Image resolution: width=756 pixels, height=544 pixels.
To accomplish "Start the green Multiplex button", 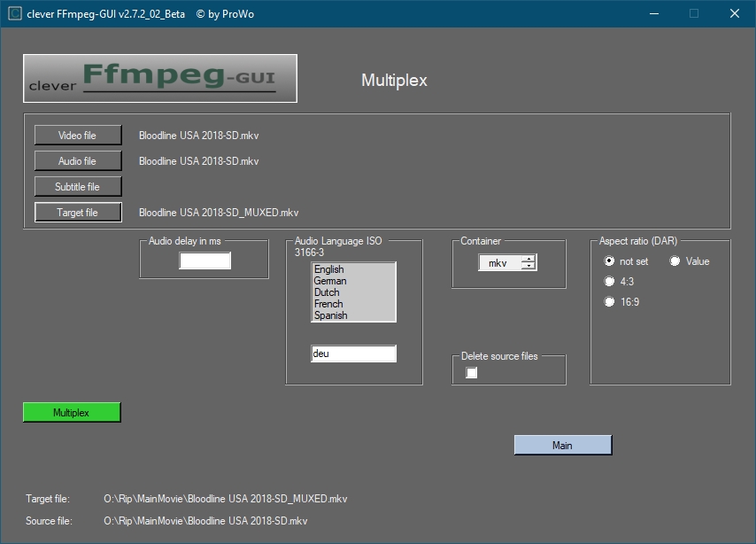I will pos(72,412).
